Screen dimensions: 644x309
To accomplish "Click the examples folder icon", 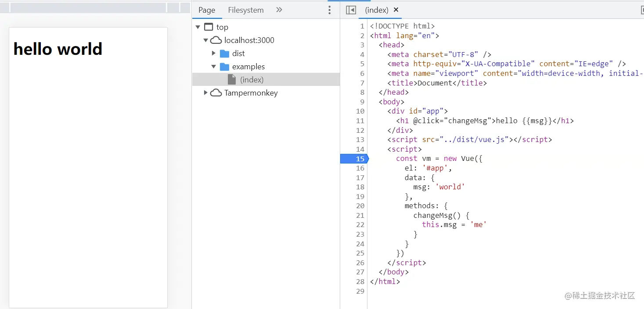I will (225, 67).
